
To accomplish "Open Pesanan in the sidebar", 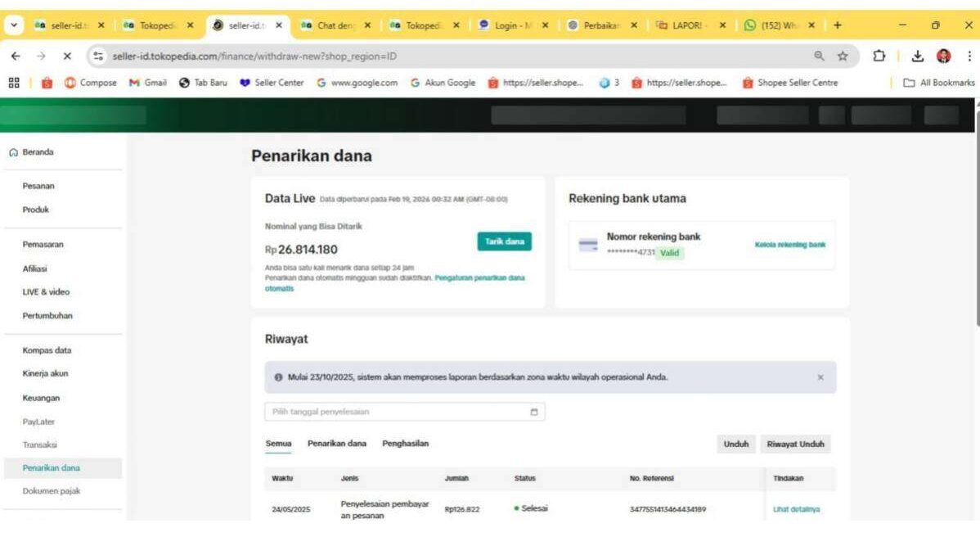I will click(x=38, y=186).
